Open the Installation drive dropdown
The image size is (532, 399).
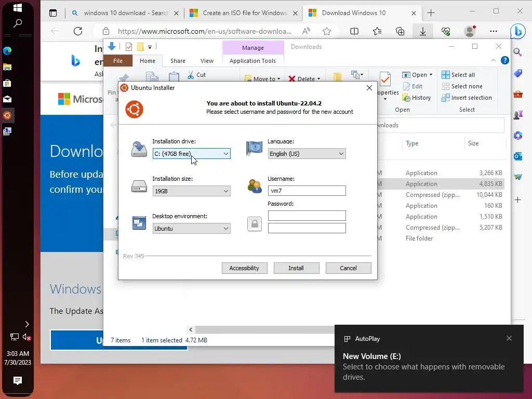[191, 154]
